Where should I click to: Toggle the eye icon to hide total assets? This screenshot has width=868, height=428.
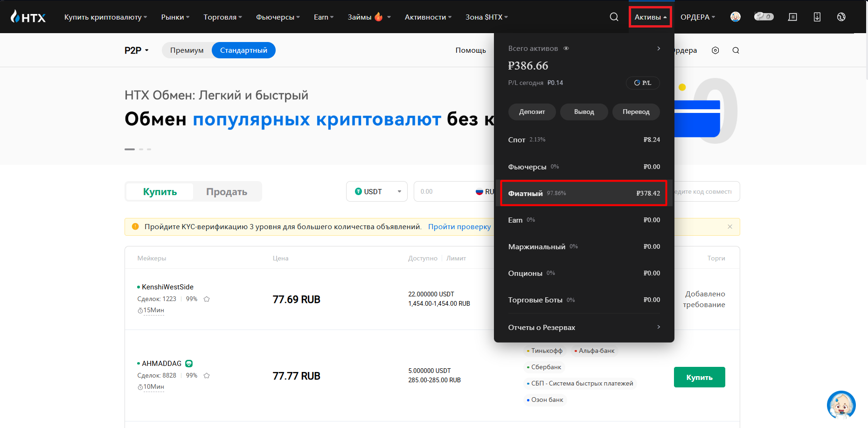pos(566,49)
